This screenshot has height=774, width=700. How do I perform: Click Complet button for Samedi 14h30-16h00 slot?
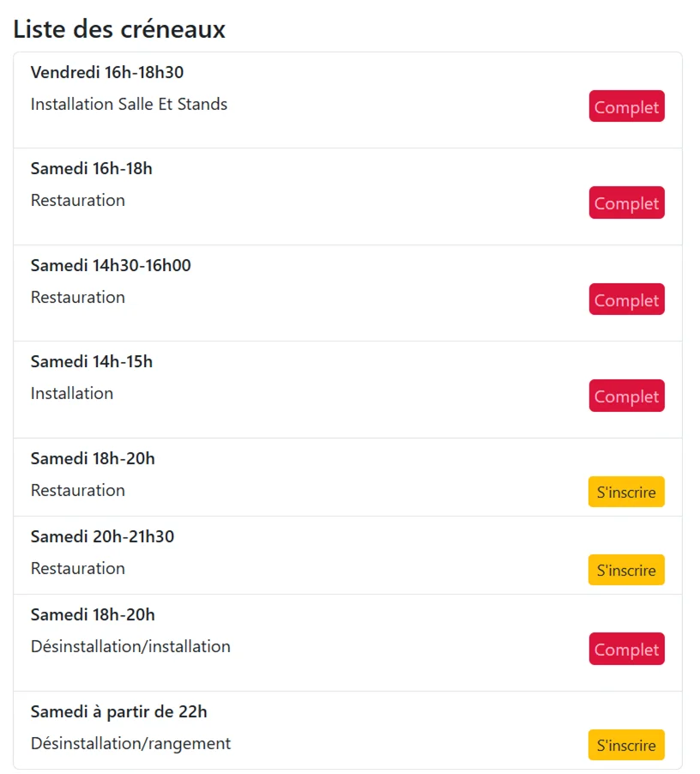click(626, 299)
